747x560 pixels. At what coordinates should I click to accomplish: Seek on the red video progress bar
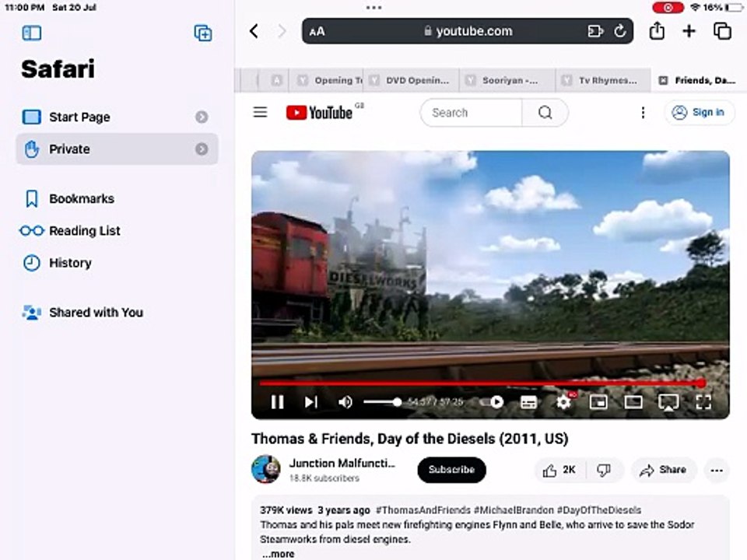482,383
